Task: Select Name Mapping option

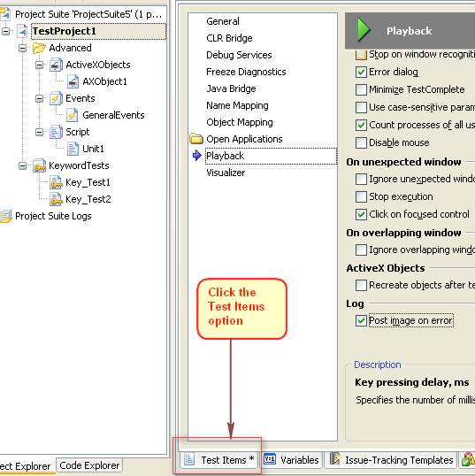Action: 237,105
